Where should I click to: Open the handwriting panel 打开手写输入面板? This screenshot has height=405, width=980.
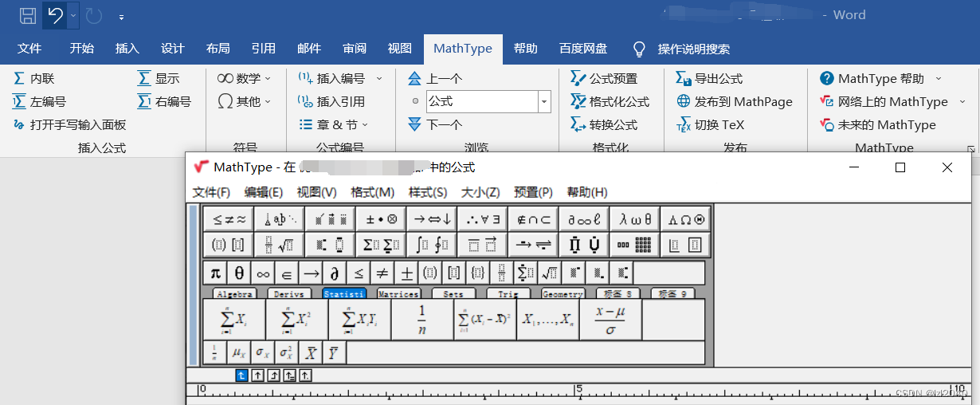[x=69, y=124]
